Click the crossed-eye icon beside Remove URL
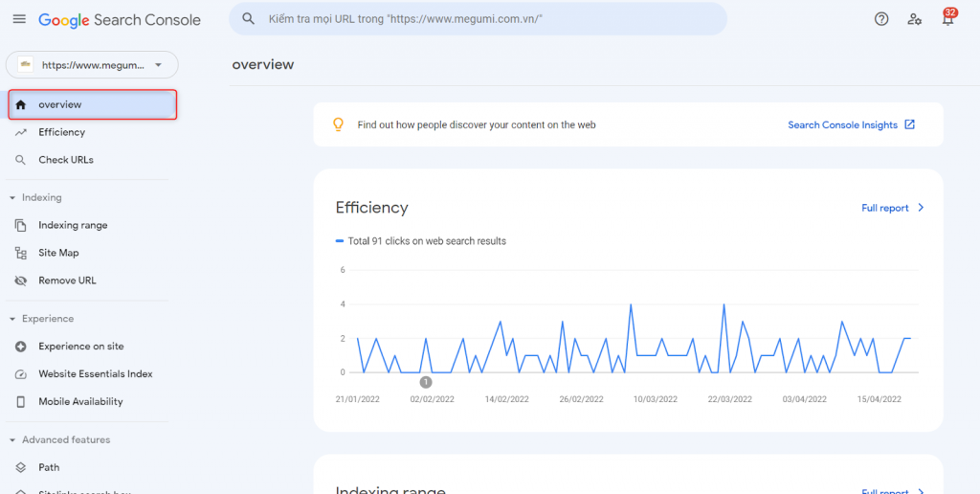Screen dimensions: 980x494 [x=21, y=281]
